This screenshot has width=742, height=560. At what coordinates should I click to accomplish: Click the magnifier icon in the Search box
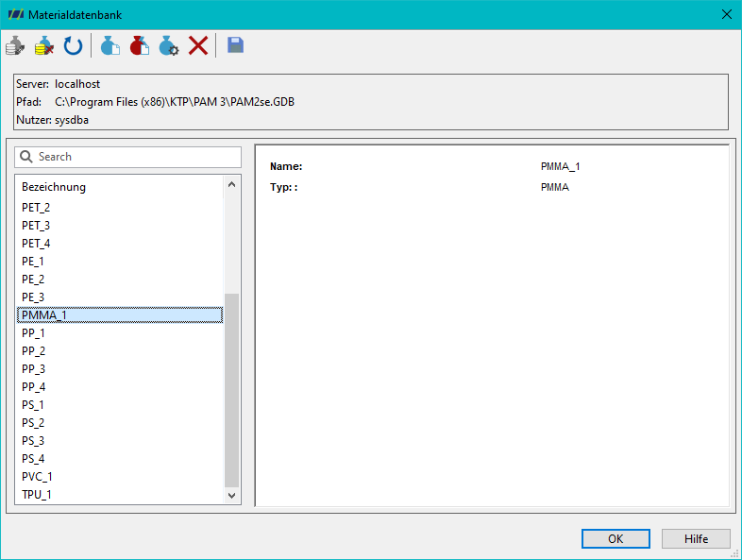(26, 157)
